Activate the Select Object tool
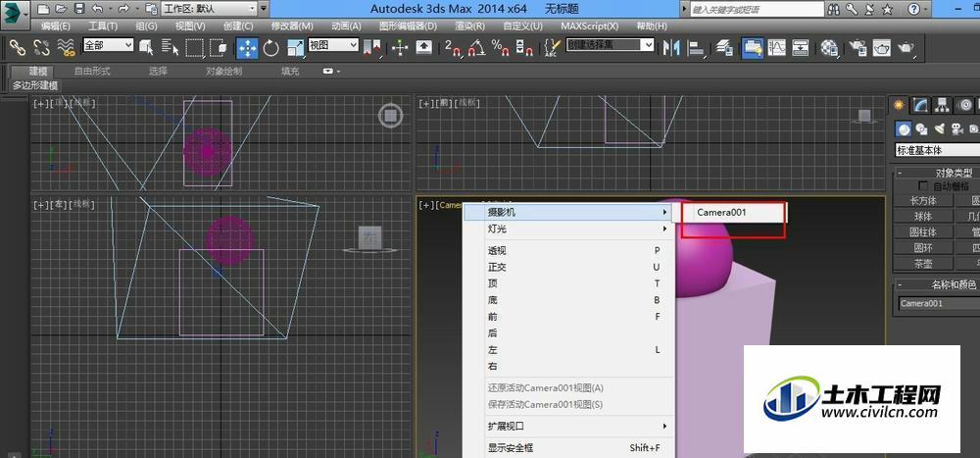Viewport: 980px width, 458px height. click(x=147, y=47)
